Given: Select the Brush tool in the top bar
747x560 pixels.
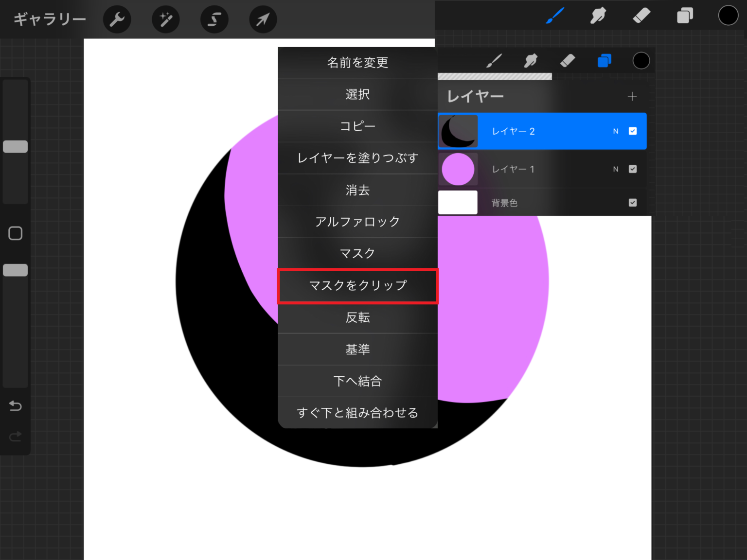Looking at the screenshot, I should 554,16.
